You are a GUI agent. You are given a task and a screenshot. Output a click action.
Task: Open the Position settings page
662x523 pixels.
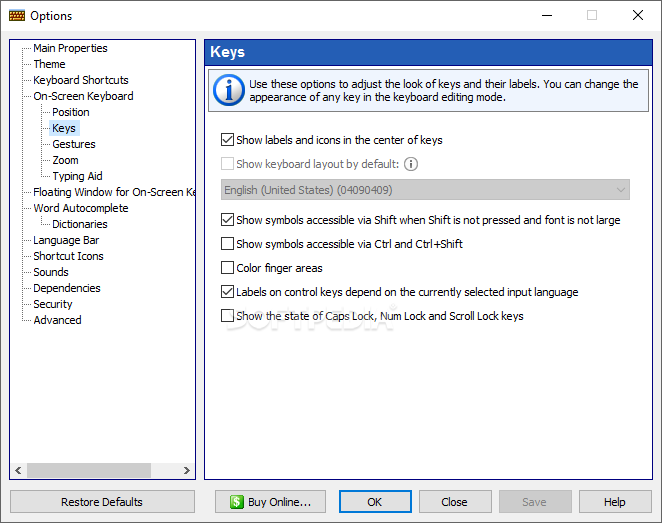(71, 112)
